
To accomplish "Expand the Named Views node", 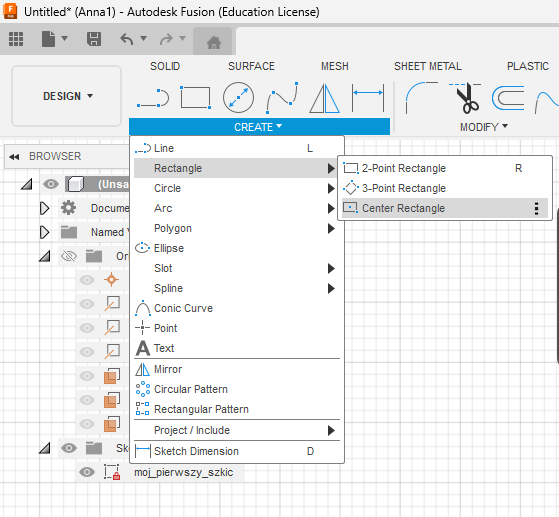I will click(x=44, y=232).
